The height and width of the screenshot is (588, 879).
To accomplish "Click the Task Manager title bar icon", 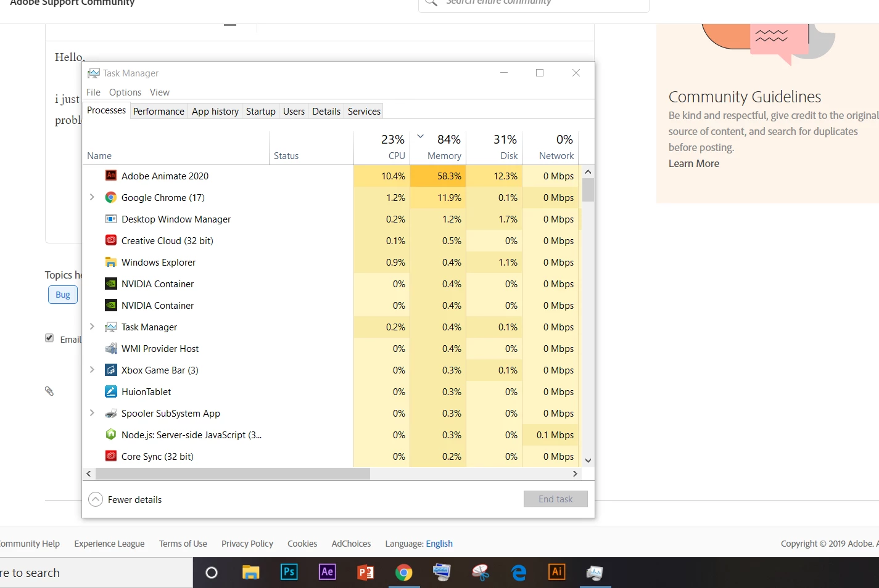I will click(x=93, y=73).
